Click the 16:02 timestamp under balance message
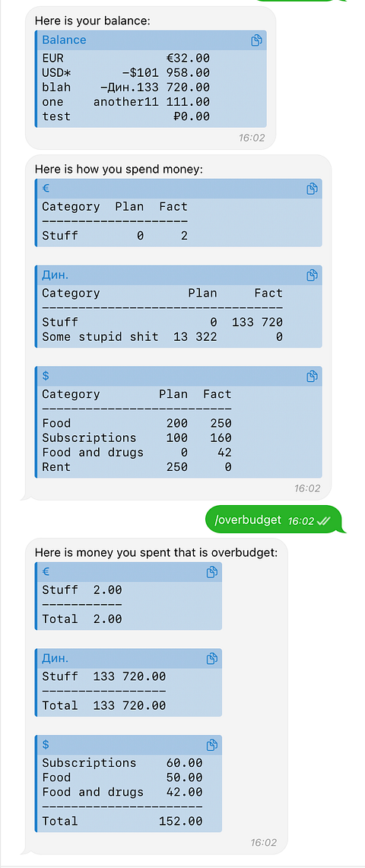The height and width of the screenshot is (868, 365). pyautogui.click(x=252, y=138)
